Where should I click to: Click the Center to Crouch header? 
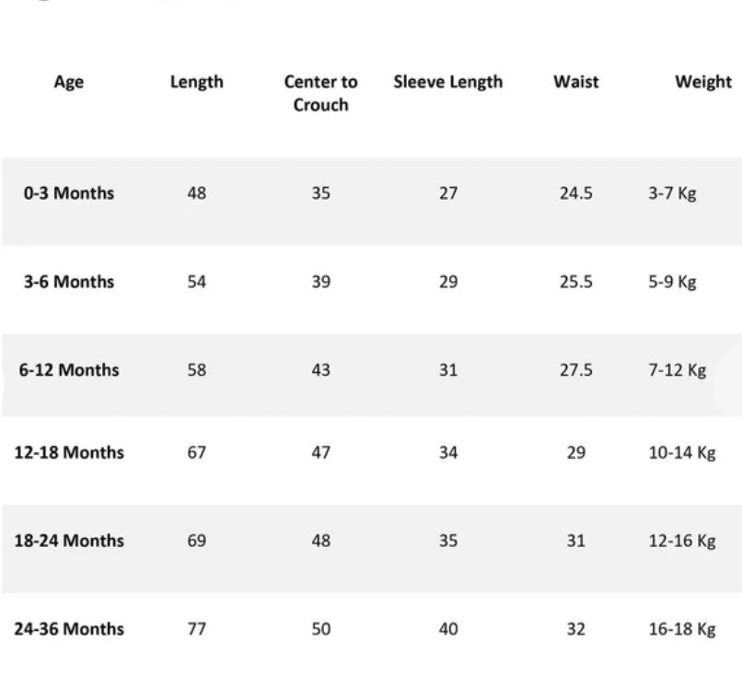(320, 93)
